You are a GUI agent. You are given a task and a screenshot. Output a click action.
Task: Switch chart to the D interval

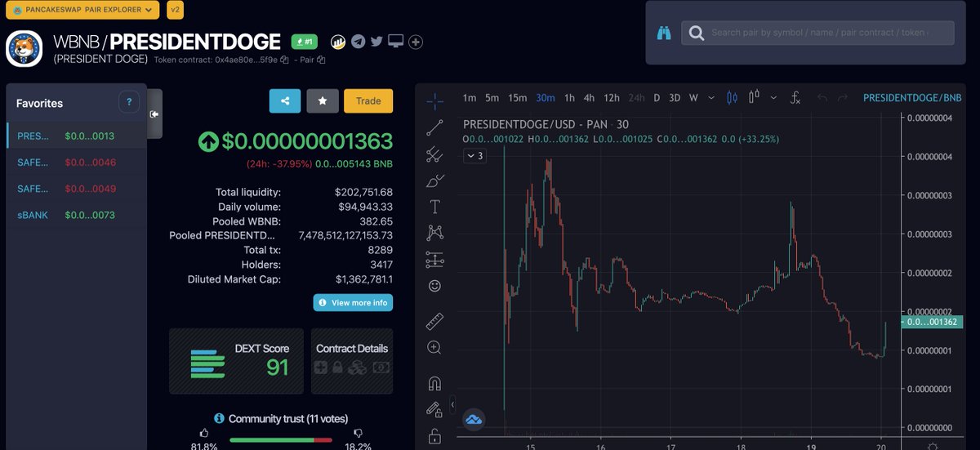657,98
